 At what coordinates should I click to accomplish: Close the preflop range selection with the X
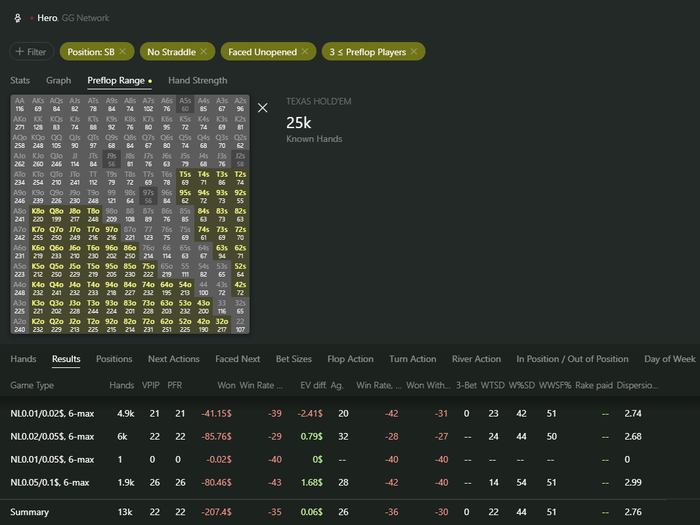coord(262,108)
